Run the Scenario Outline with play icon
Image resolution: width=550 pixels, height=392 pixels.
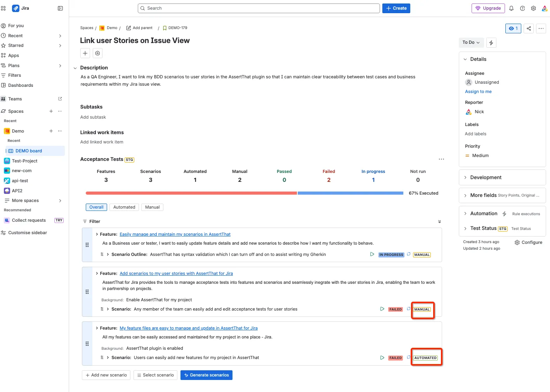pyautogui.click(x=372, y=254)
